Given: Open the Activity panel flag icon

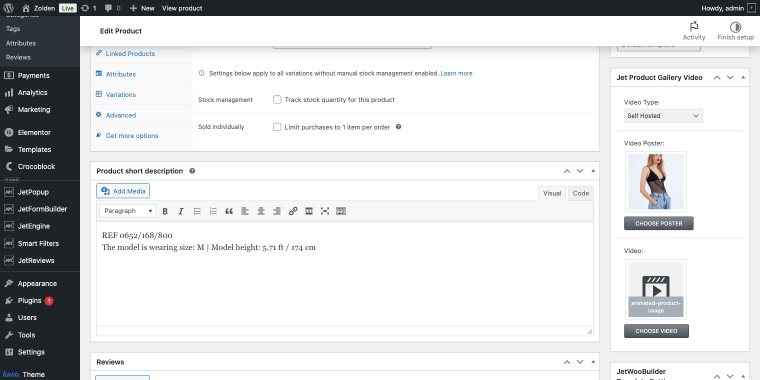Looking at the screenshot, I should (x=694, y=27).
